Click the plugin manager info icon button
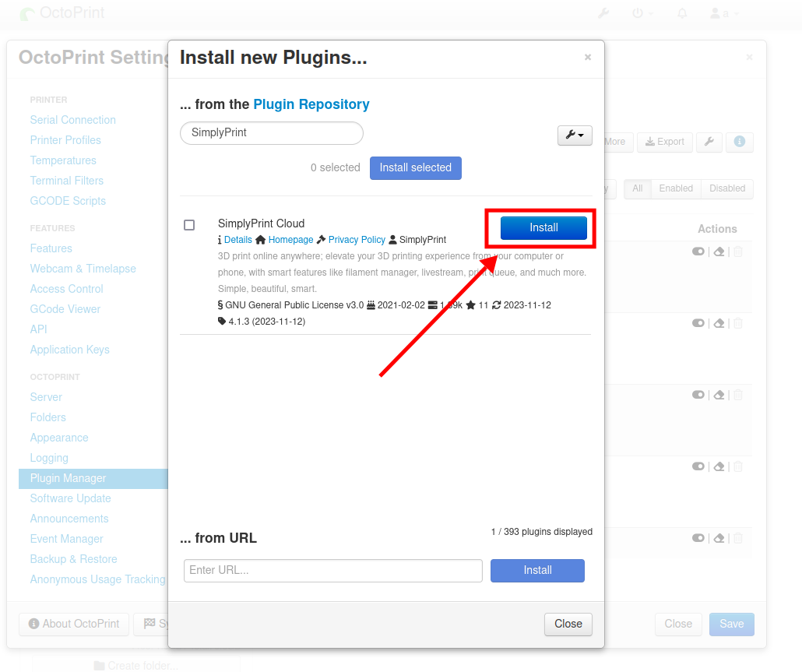This screenshot has width=802, height=672. pos(740,142)
